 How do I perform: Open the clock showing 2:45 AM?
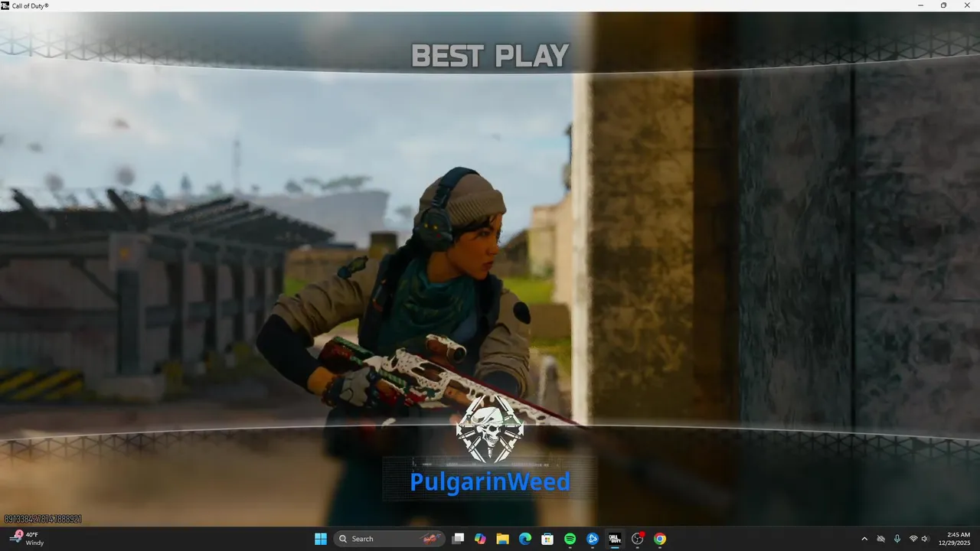(x=955, y=539)
